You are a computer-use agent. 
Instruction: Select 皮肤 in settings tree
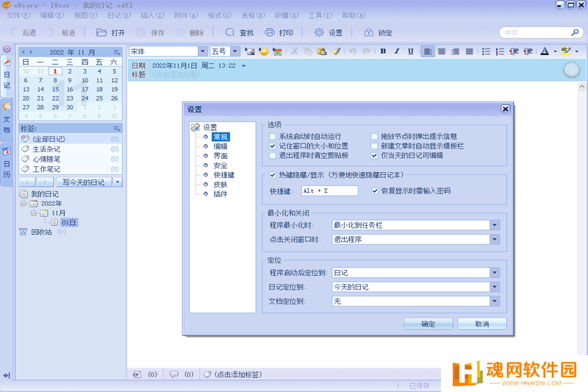tap(220, 185)
